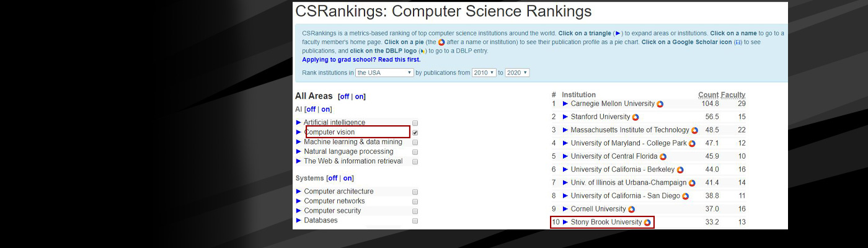Expand University of California Berkeley faculty list
The image size is (868, 248).
(x=565, y=169)
